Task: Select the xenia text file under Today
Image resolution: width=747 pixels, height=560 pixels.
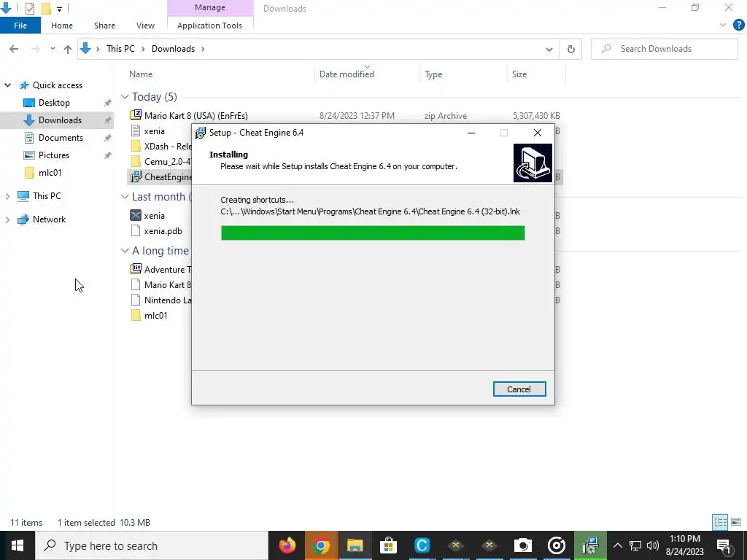Action: pos(155,131)
